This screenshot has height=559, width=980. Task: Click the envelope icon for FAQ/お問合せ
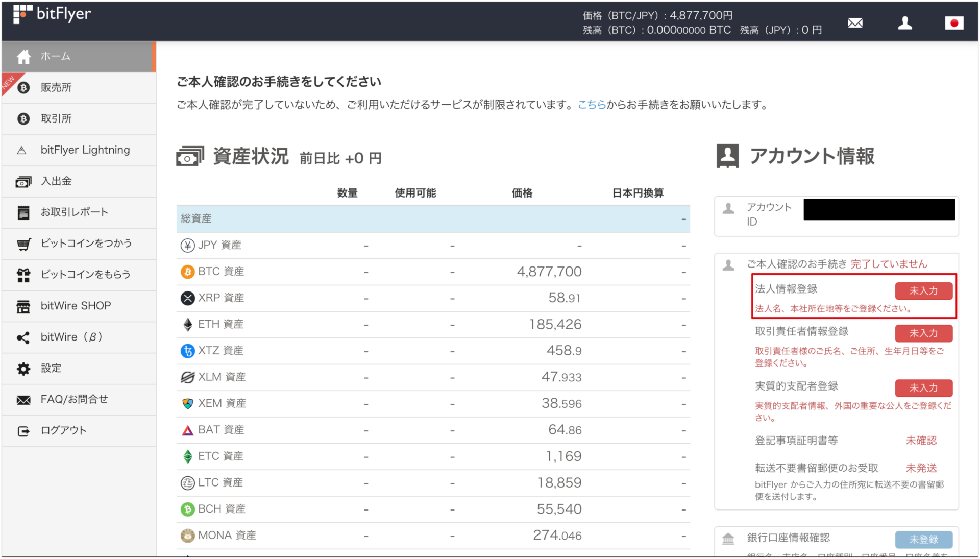pos(23,399)
